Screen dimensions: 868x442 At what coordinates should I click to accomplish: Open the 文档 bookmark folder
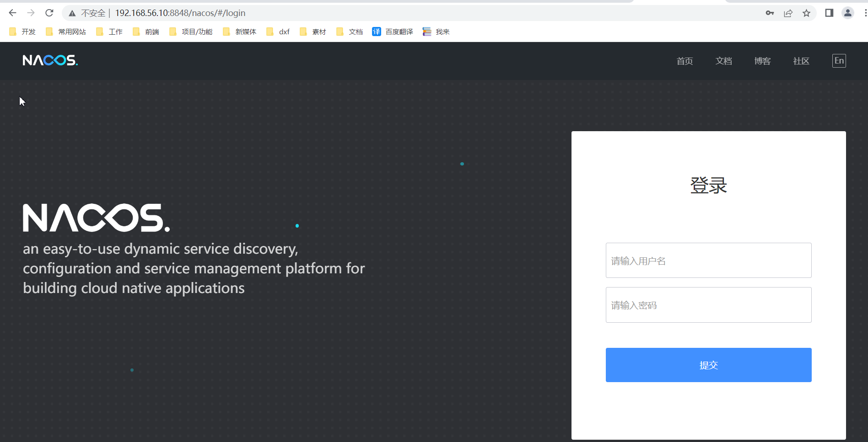pyautogui.click(x=350, y=32)
